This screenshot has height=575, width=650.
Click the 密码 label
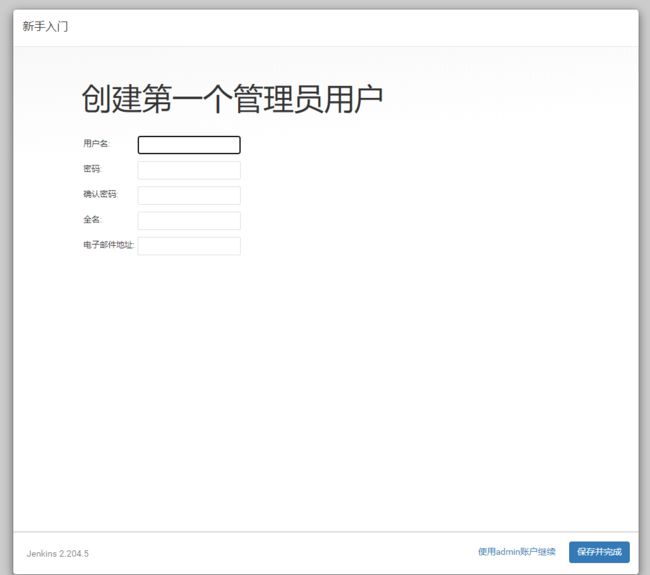pyautogui.click(x=92, y=169)
